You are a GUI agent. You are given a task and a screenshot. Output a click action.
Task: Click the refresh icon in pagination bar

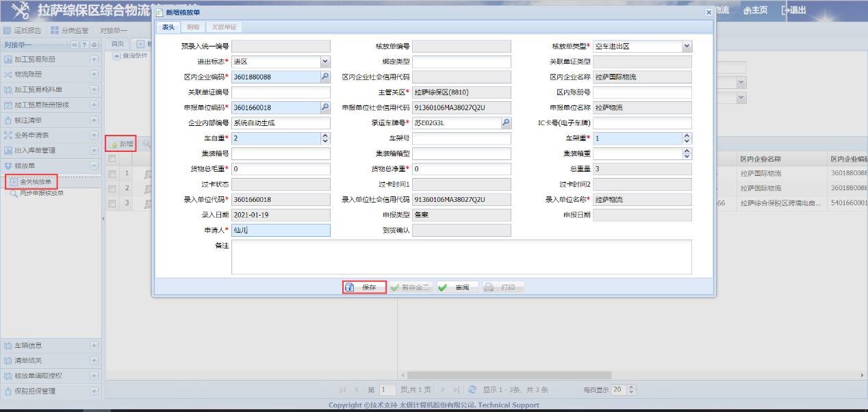coord(472,389)
